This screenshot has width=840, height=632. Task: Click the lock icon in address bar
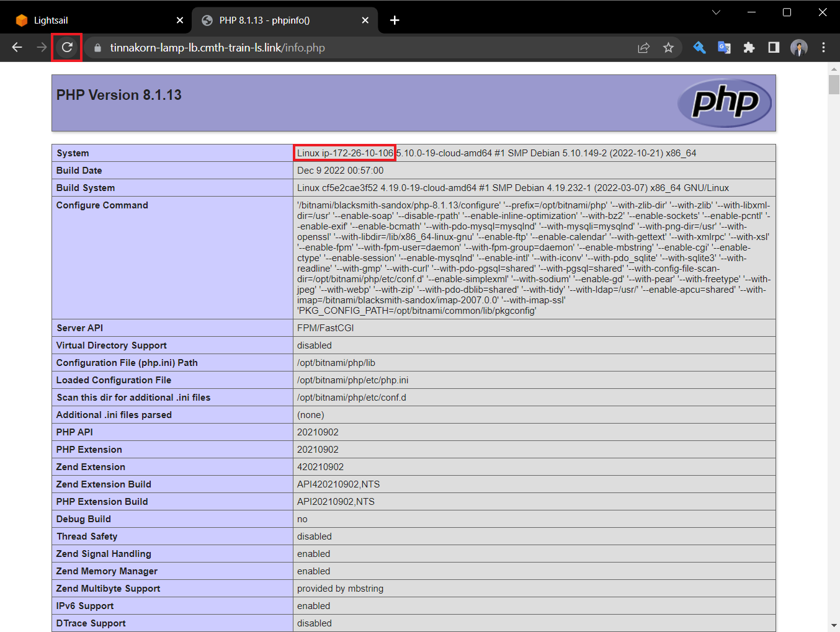(x=97, y=48)
